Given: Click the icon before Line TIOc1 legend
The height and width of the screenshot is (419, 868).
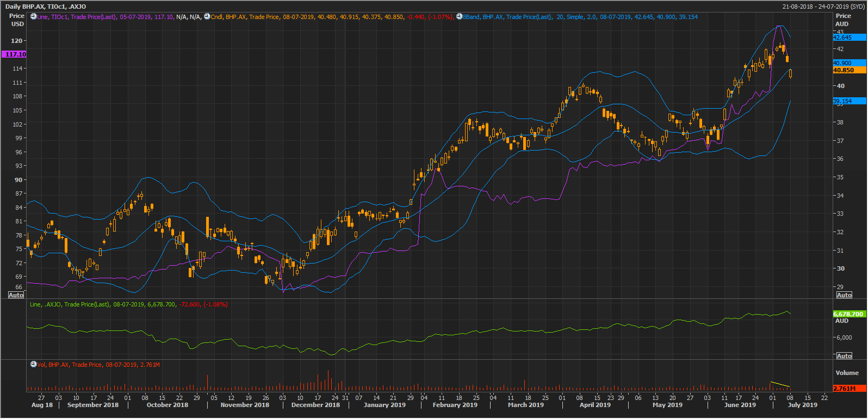Looking at the screenshot, I should click(33, 17).
